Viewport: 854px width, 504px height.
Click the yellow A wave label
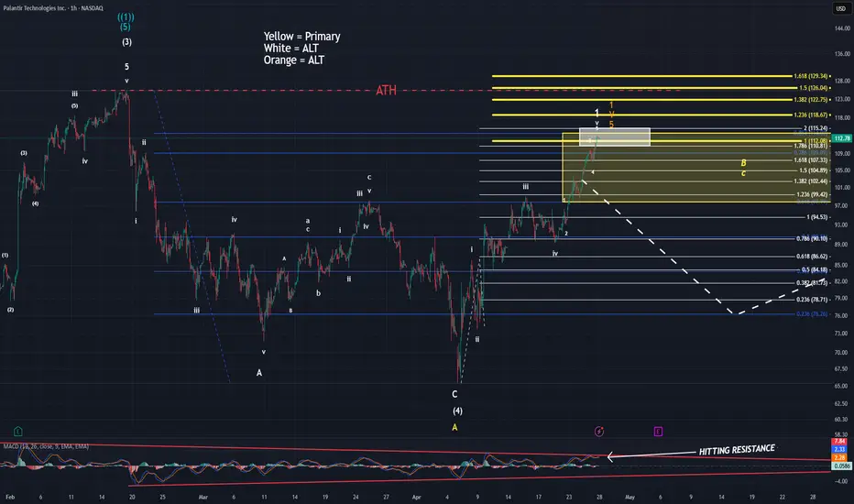(454, 428)
